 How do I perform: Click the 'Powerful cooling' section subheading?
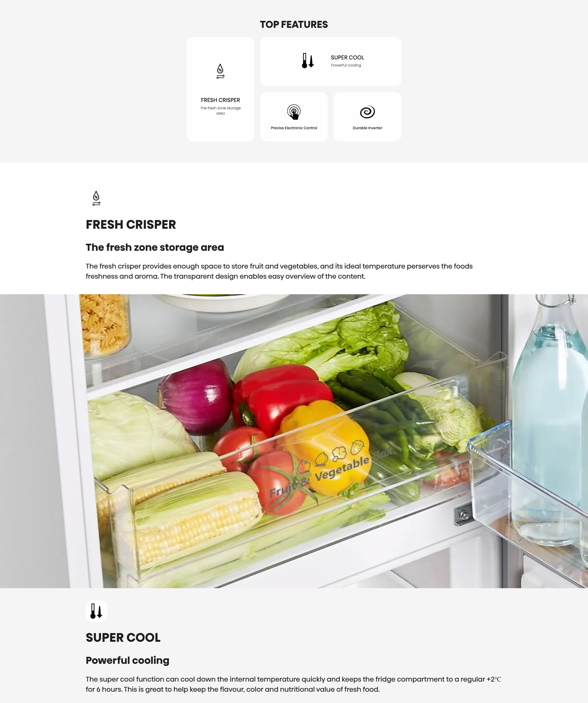(x=128, y=660)
